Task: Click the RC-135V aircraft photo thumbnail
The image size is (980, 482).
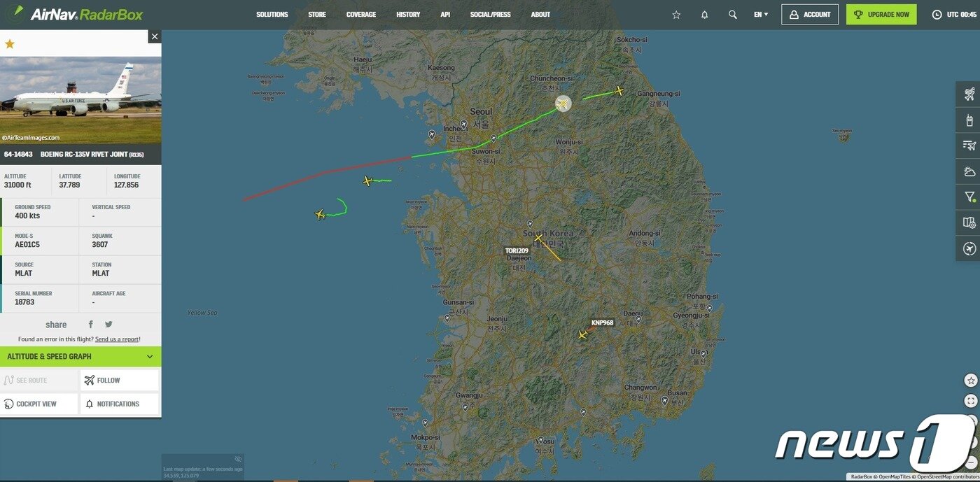Action: [x=80, y=100]
